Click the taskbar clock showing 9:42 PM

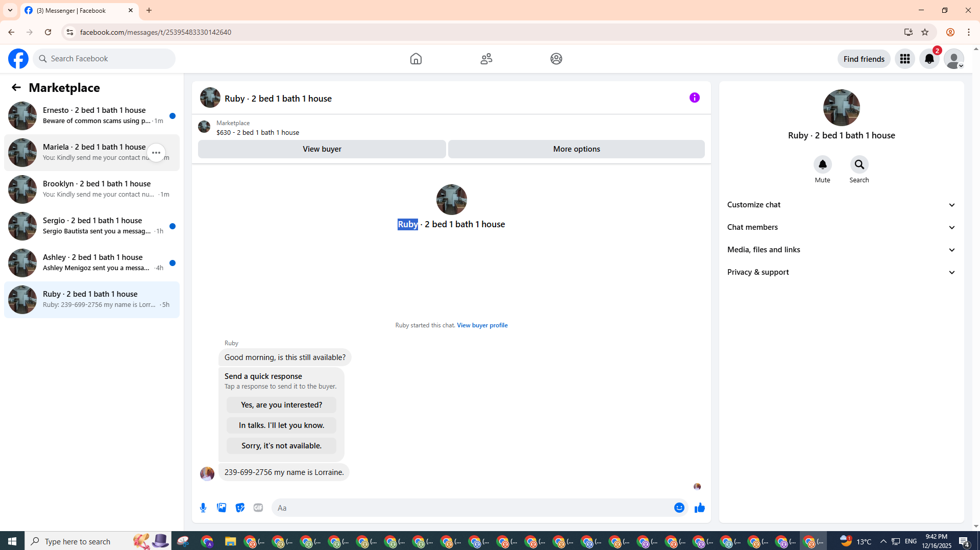[x=937, y=541]
